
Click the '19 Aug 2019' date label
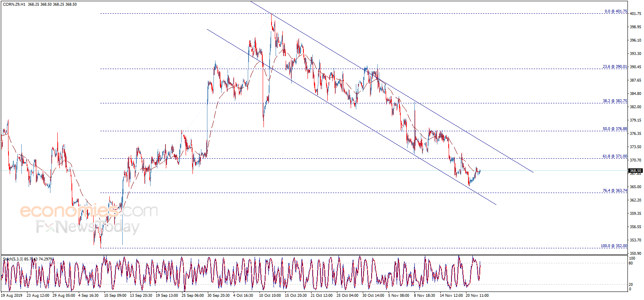[12, 296]
